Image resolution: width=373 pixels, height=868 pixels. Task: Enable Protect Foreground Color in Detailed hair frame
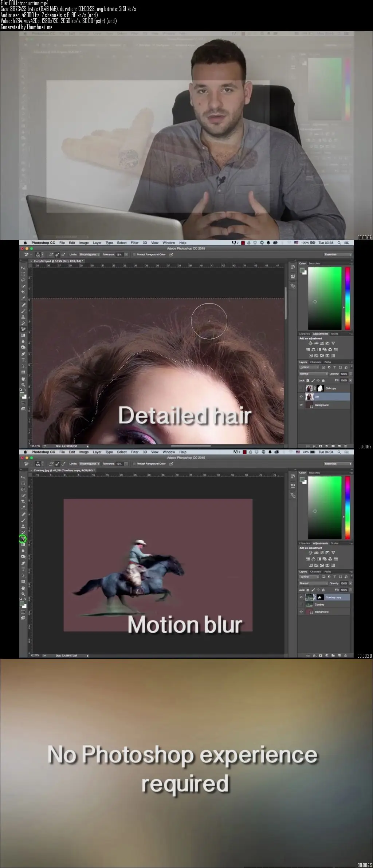(134, 254)
